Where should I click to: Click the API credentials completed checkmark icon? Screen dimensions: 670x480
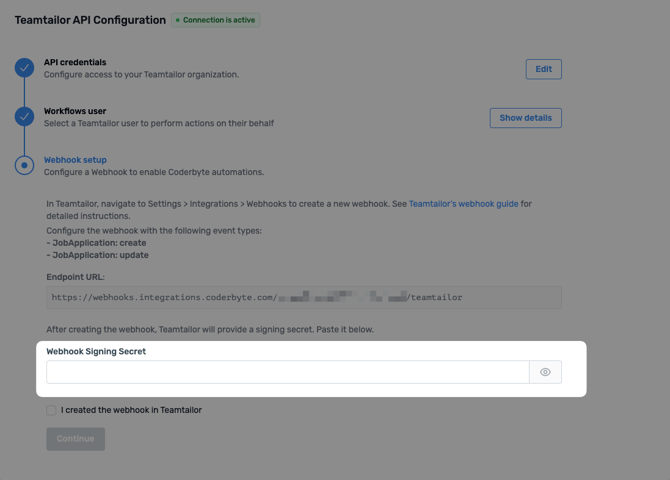point(24,68)
